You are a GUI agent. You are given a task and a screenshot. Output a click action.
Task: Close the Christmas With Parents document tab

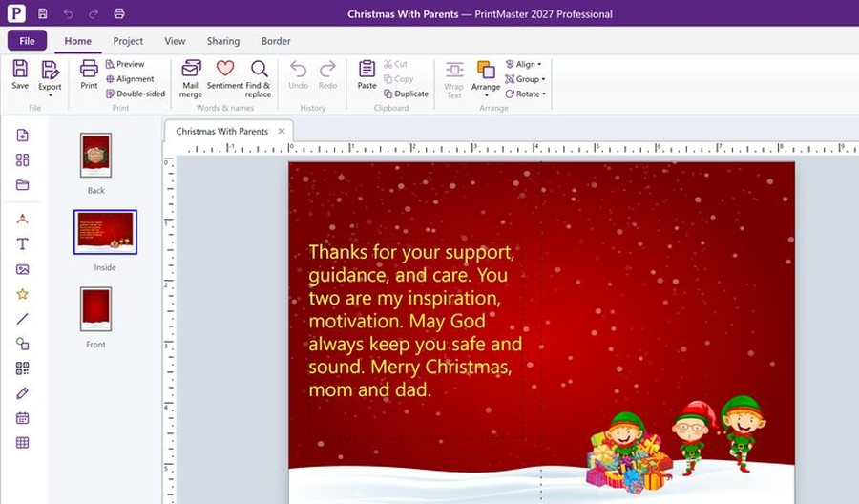pos(281,131)
